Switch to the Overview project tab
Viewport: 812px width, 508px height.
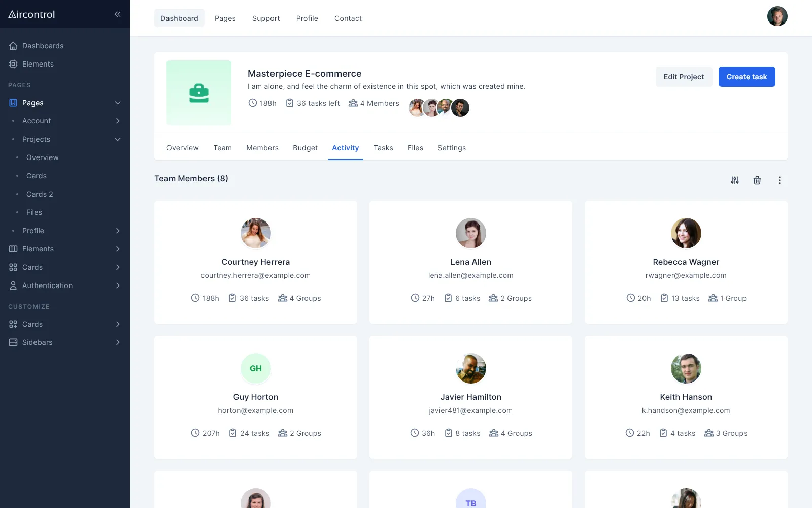183,148
